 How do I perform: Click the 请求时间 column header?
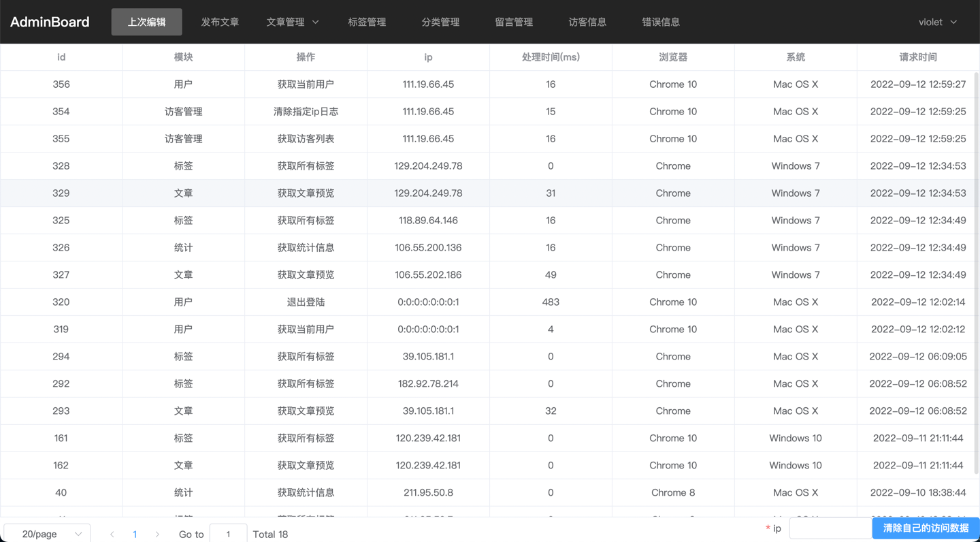click(x=918, y=57)
